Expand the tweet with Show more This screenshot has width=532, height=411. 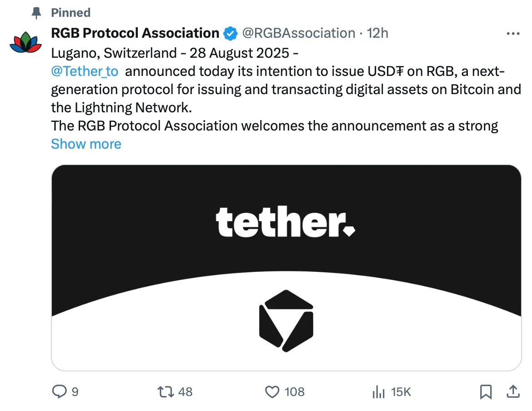(x=86, y=144)
